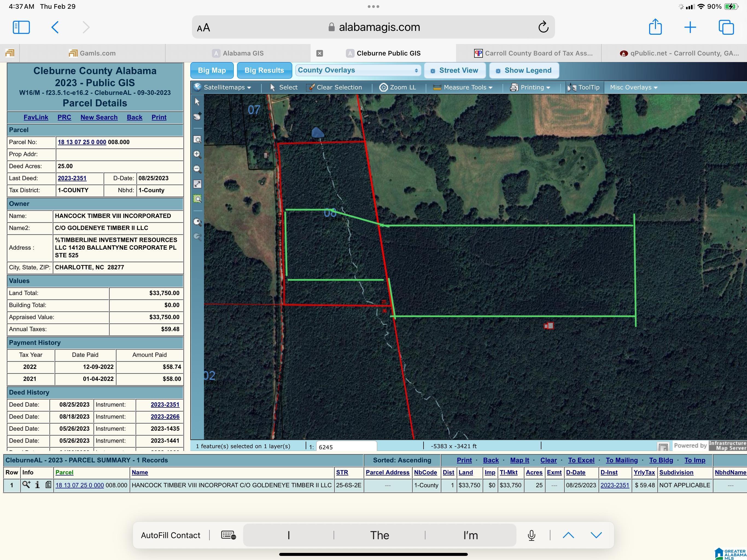Switch to the Alabama GIS tab

(x=238, y=53)
